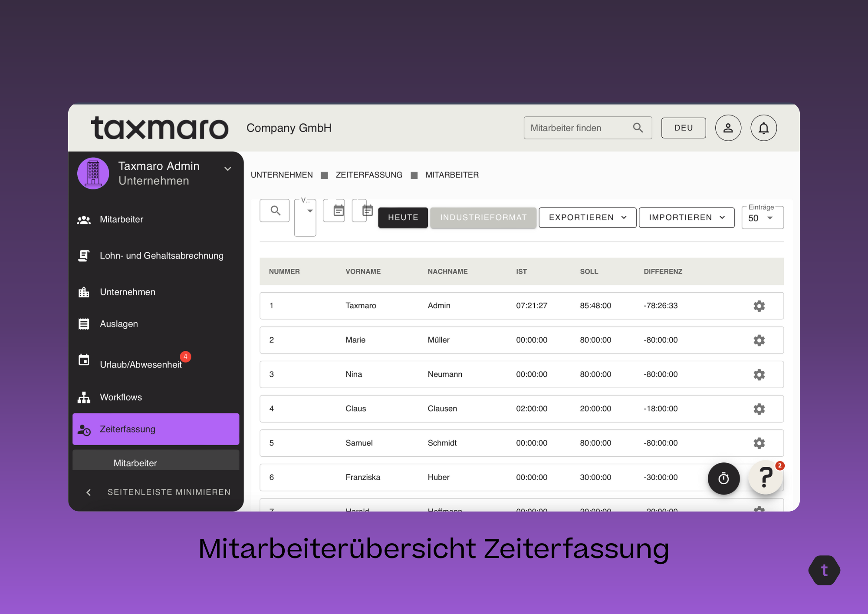Click the stopwatch timer floating button

[x=723, y=478]
